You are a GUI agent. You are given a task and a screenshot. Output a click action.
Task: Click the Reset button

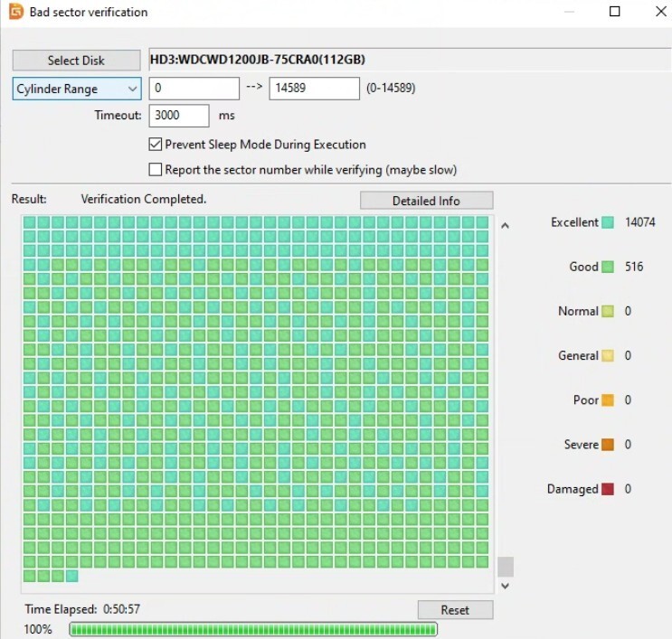click(x=455, y=610)
